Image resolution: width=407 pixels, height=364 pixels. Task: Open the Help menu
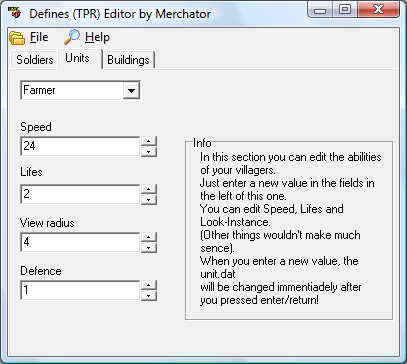pyautogui.click(x=97, y=37)
